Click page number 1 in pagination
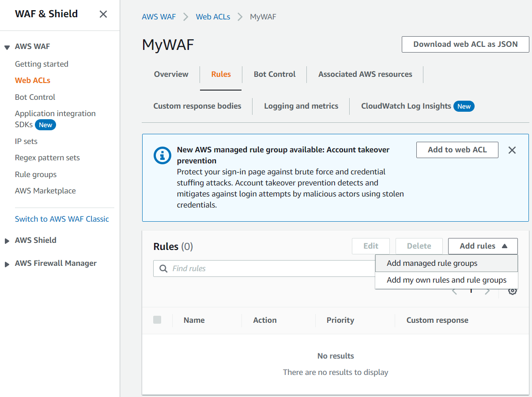Viewport: 532px width, 397px height. pos(471,291)
